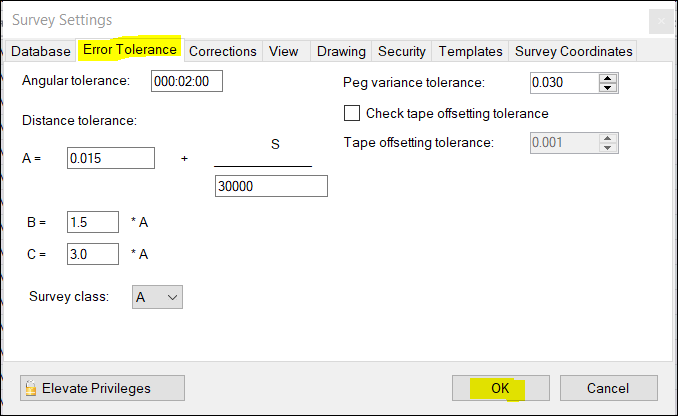The image size is (678, 416).
Task: Decrease Peg variance tolerance with down arrow
Action: click(608, 88)
